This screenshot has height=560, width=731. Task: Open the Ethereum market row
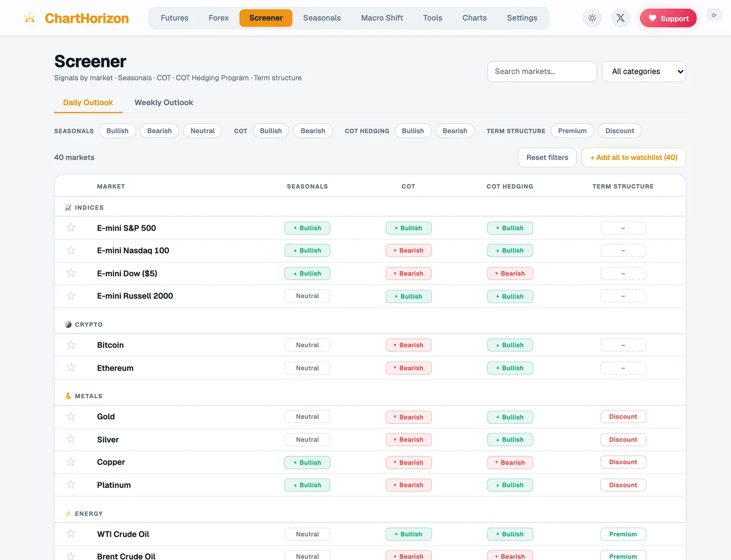370,368
